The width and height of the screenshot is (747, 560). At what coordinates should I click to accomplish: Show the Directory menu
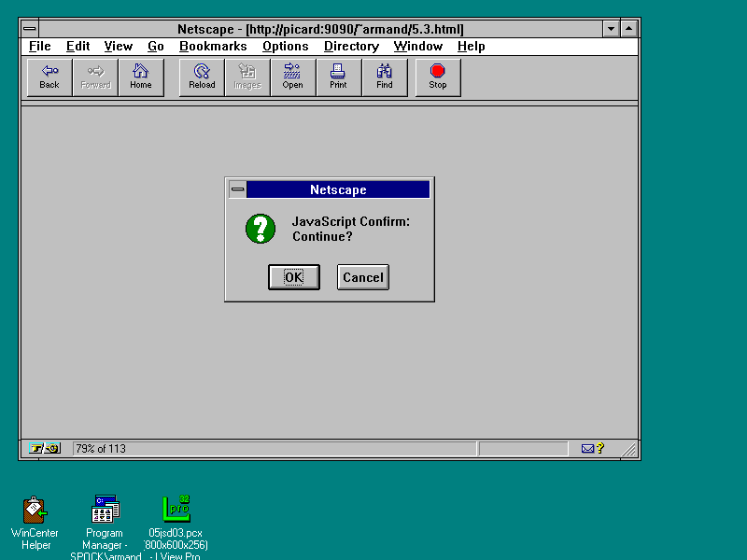point(351,46)
